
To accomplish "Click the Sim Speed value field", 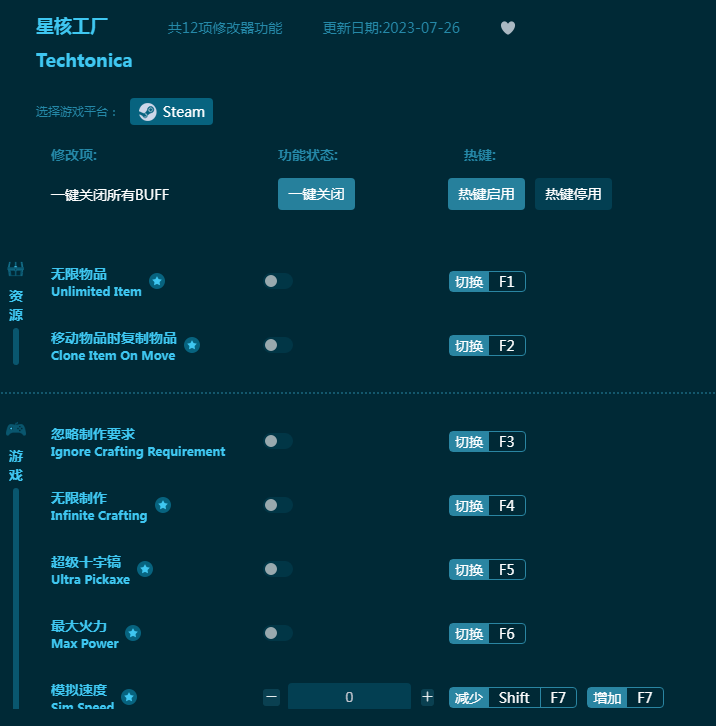I will [349, 696].
